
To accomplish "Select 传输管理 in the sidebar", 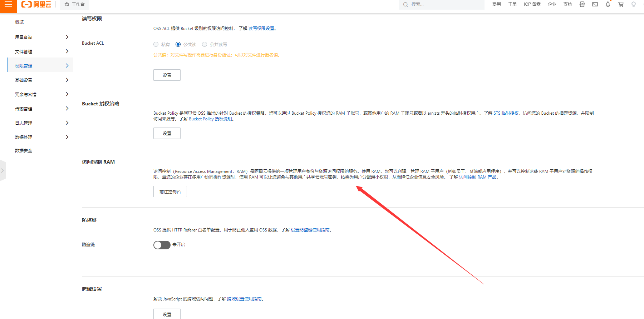I will [24, 109].
